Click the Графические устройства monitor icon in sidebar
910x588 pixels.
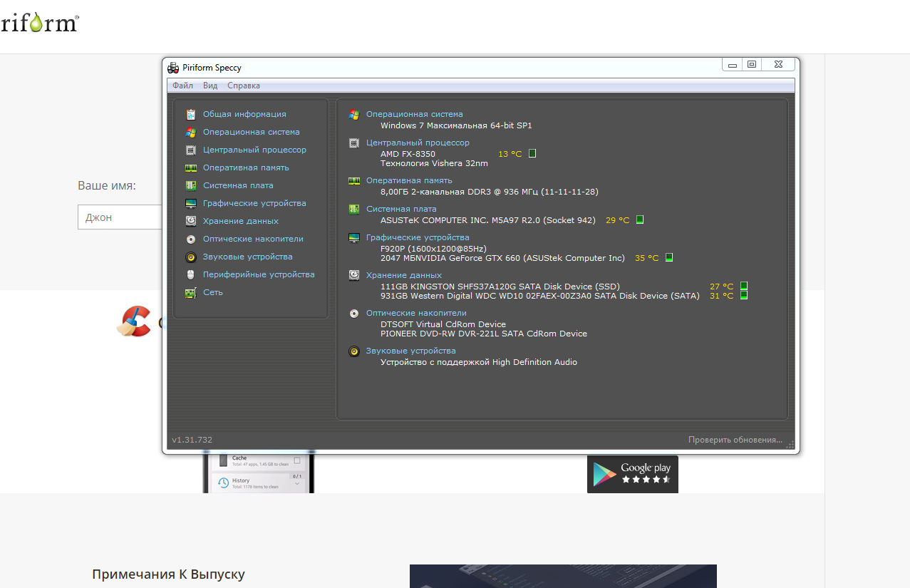point(190,203)
